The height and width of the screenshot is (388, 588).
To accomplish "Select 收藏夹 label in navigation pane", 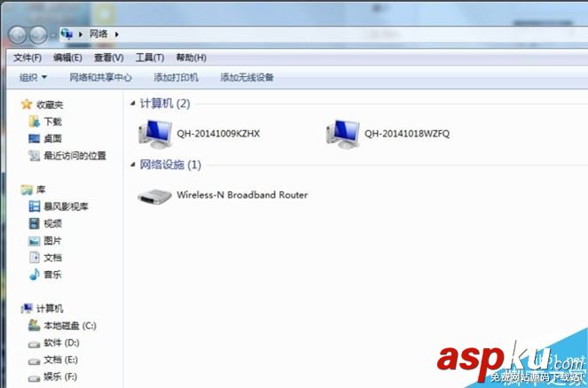I will [x=50, y=105].
